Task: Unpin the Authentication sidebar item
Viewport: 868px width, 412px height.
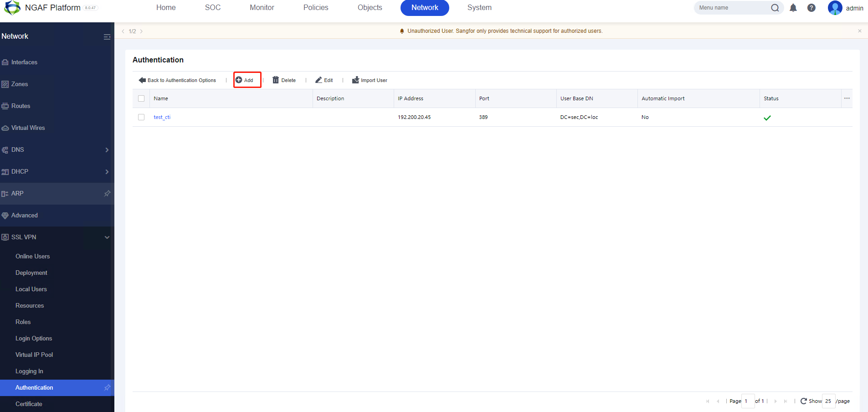Action: (107, 388)
